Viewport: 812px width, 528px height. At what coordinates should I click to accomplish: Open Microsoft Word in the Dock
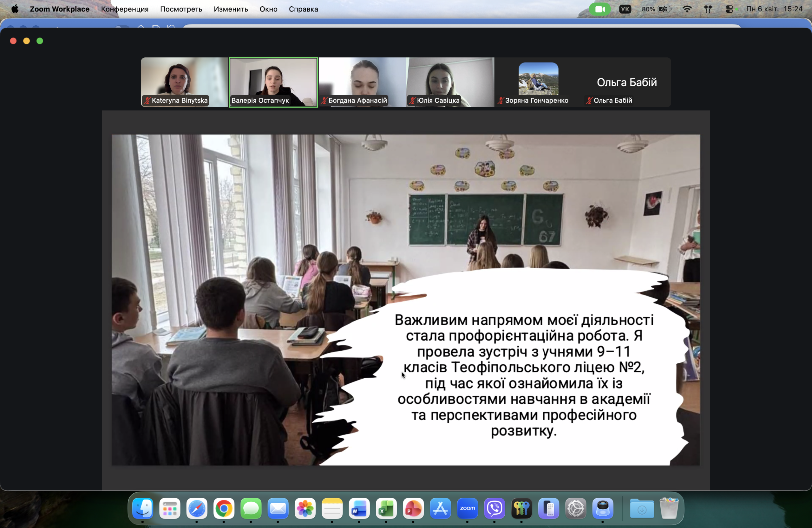click(359, 509)
